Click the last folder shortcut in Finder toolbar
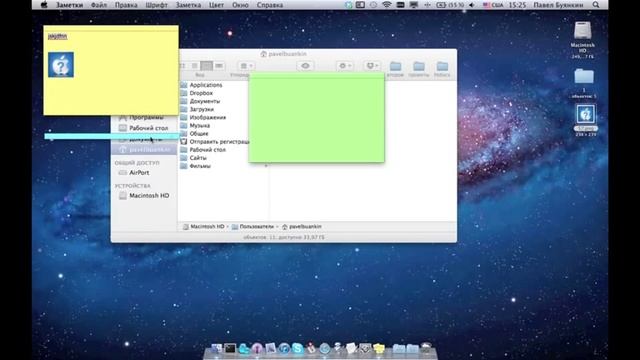Viewport: 640px width, 360px height. pyautogui.click(x=442, y=66)
